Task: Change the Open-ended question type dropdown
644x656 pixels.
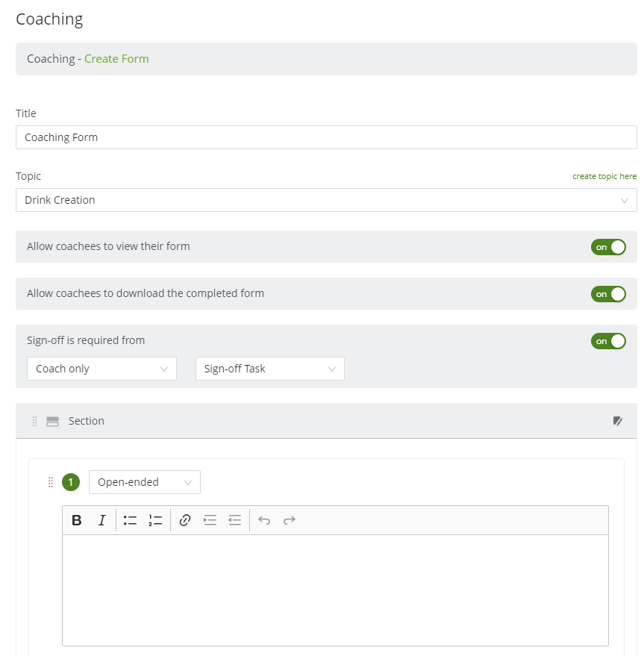Action: (145, 482)
